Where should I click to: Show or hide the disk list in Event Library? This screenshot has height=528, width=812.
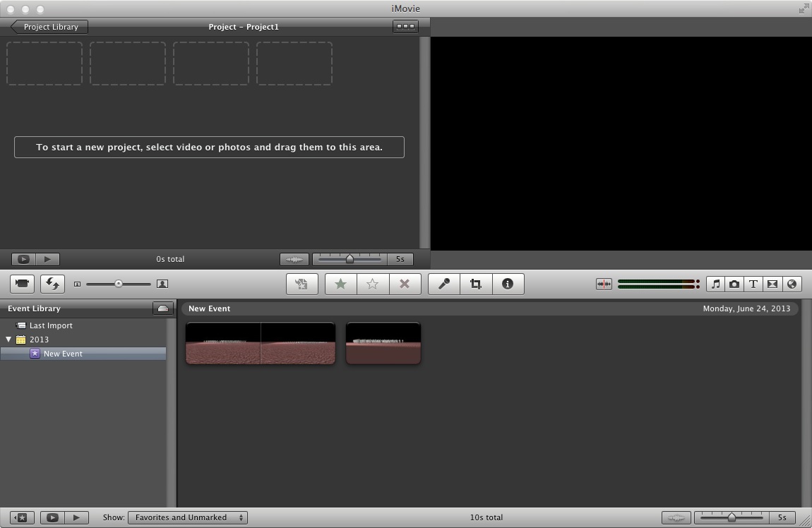point(162,308)
